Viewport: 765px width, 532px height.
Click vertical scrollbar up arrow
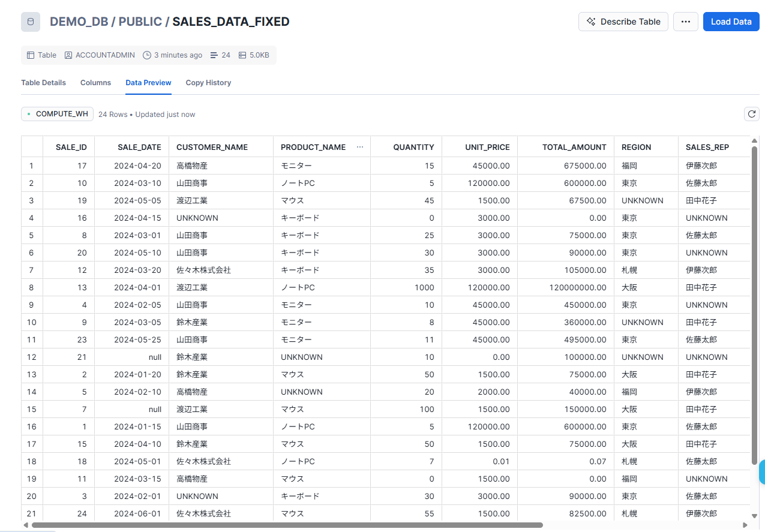point(754,141)
